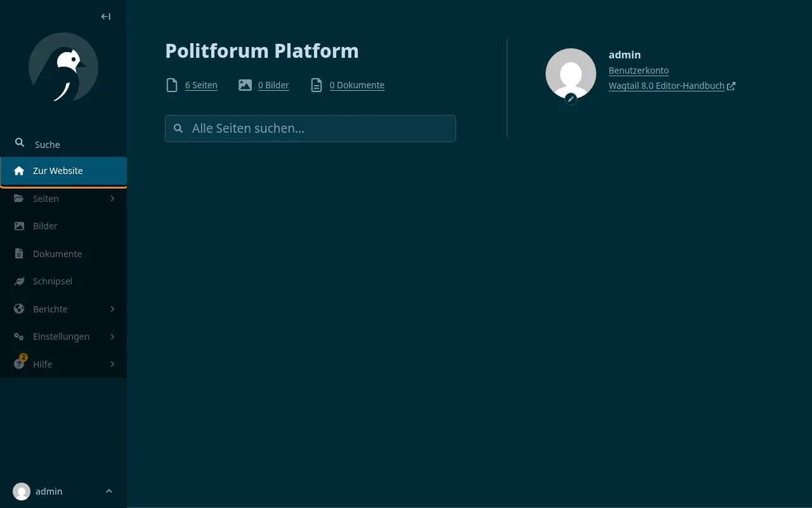Open the Wagtail 8.0 Editor-Handbuch link

(x=666, y=86)
